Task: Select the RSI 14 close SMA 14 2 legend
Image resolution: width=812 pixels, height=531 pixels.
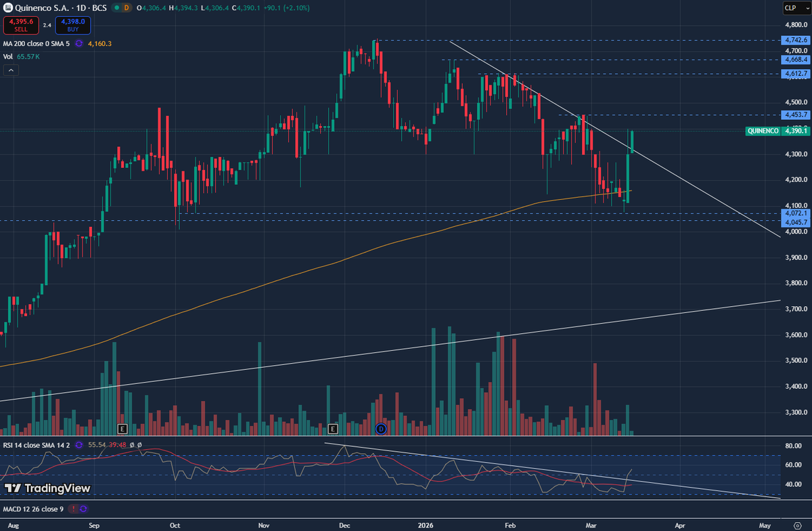Action: pos(36,444)
